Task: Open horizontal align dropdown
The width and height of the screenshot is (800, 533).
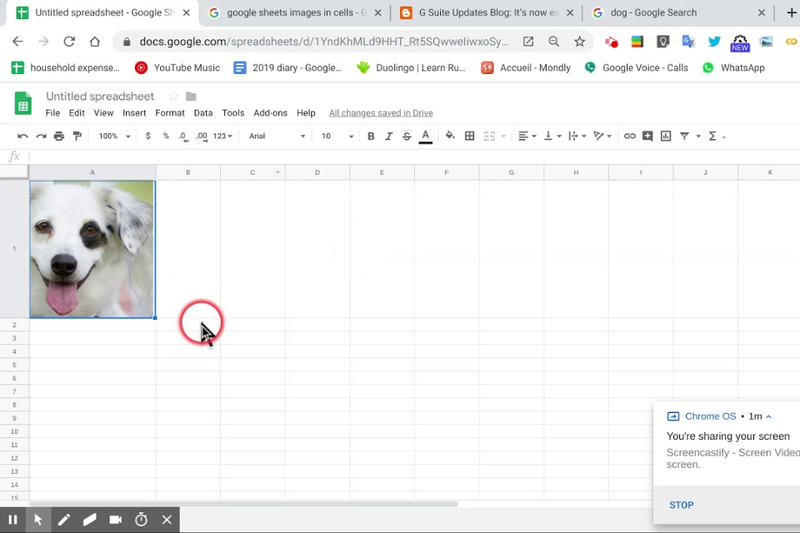Action: [x=527, y=136]
